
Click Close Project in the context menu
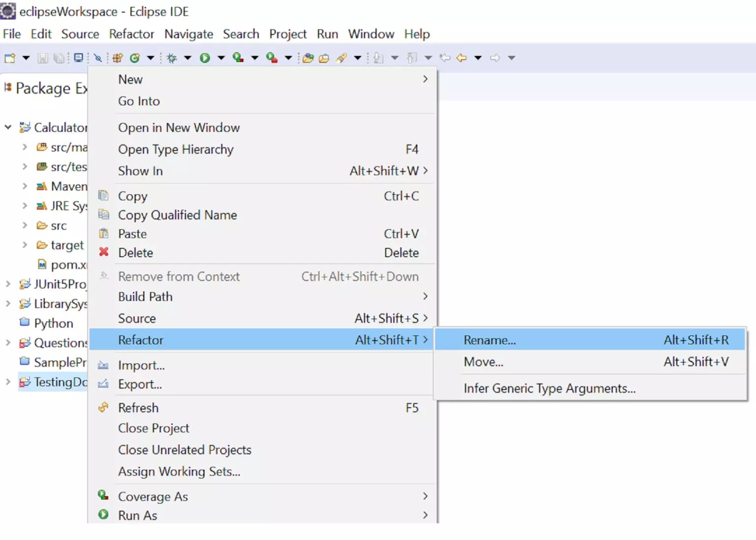(x=153, y=428)
